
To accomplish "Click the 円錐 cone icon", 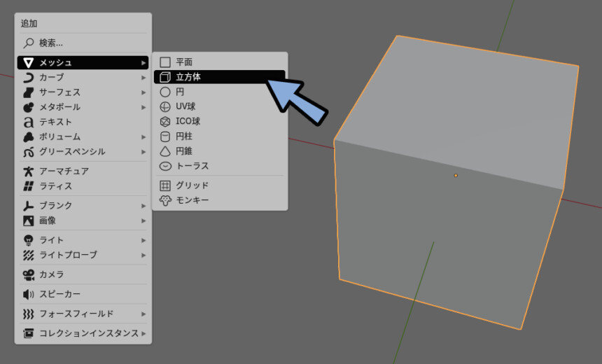I will point(165,152).
